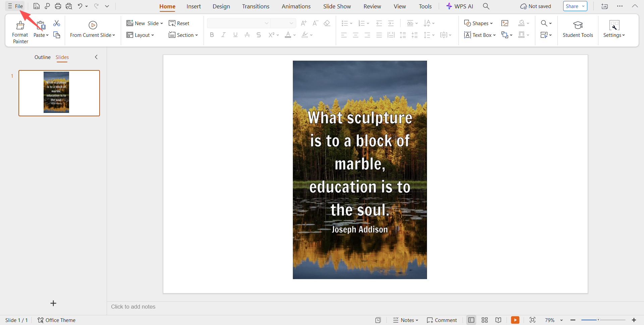The height and width of the screenshot is (325, 644).
Task: Click the Save icon in quick access toolbar
Action: click(37, 6)
